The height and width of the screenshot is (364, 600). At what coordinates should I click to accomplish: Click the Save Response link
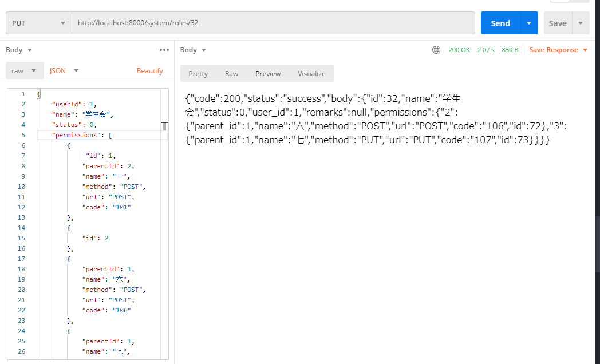554,50
